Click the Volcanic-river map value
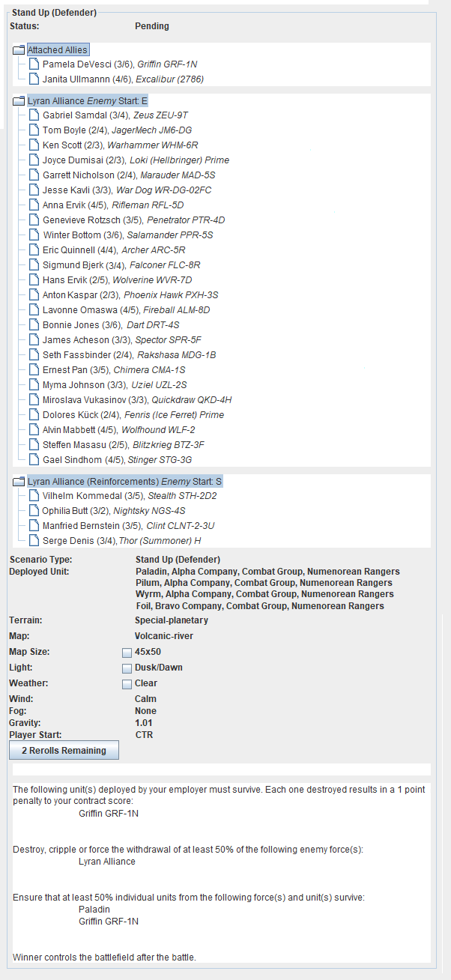This screenshot has height=980, width=451. (x=164, y=636)
